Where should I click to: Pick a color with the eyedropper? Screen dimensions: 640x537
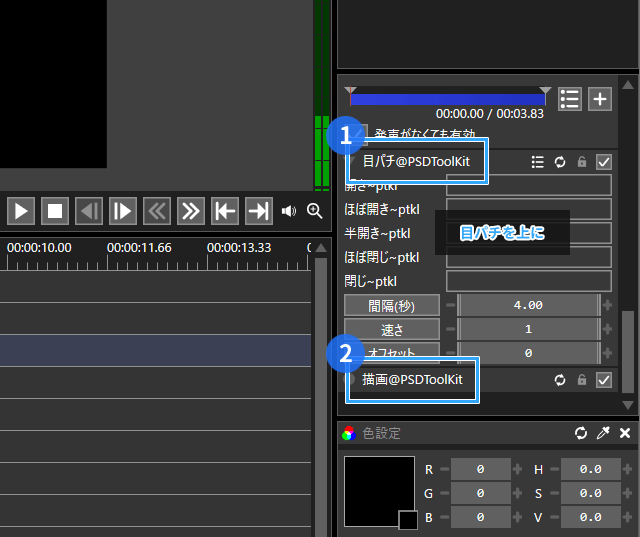pos(603,433)
